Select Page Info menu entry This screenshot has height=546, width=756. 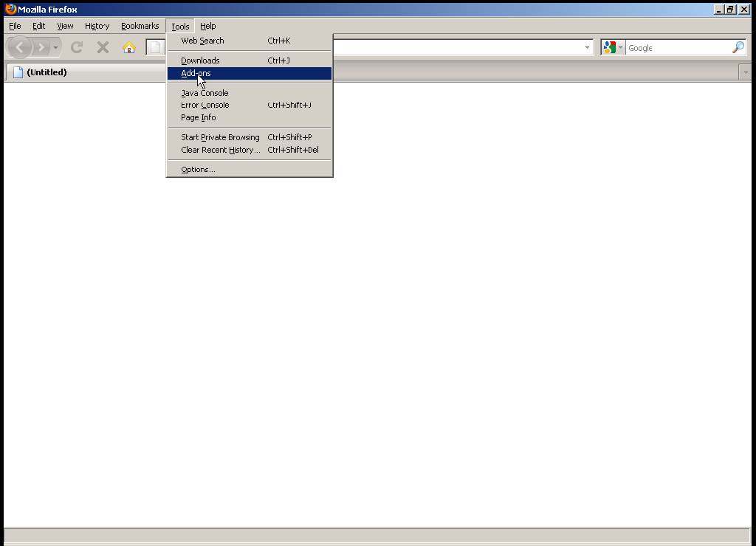(250, 117)
